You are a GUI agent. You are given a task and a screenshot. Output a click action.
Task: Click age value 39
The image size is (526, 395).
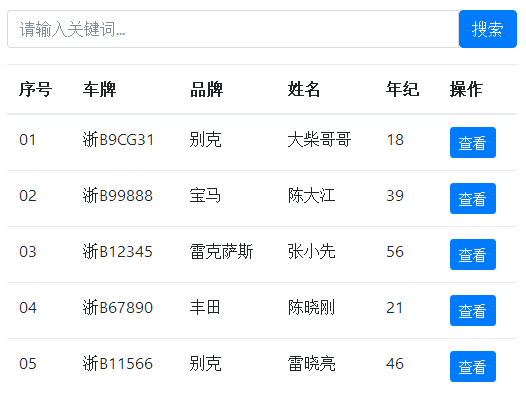point(395,196)
